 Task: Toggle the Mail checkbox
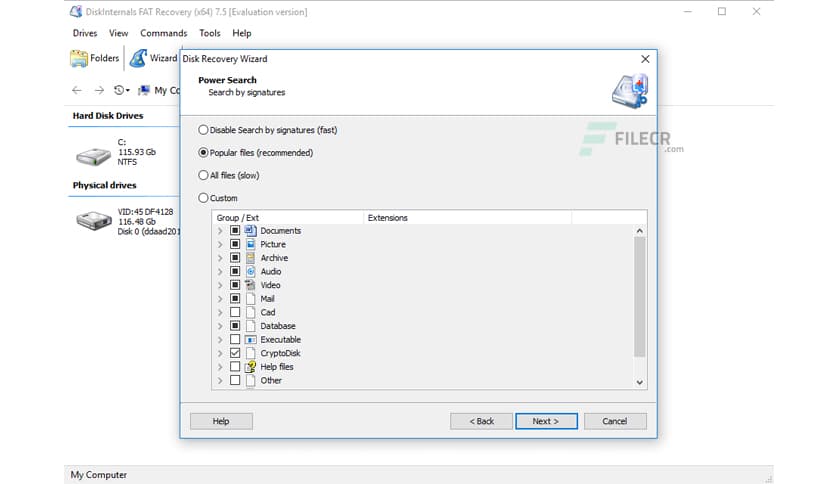pyautogui.click(x=235, y=299)
